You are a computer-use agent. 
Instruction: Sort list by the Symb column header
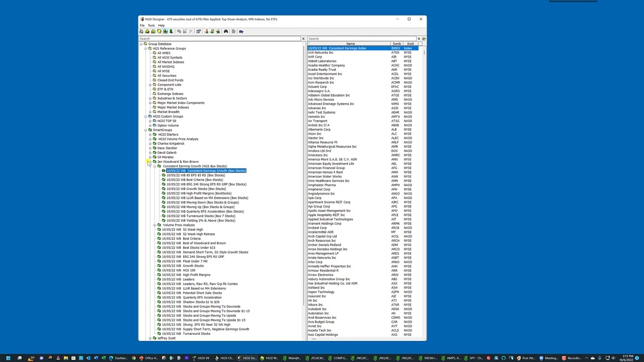pos(397,44)
